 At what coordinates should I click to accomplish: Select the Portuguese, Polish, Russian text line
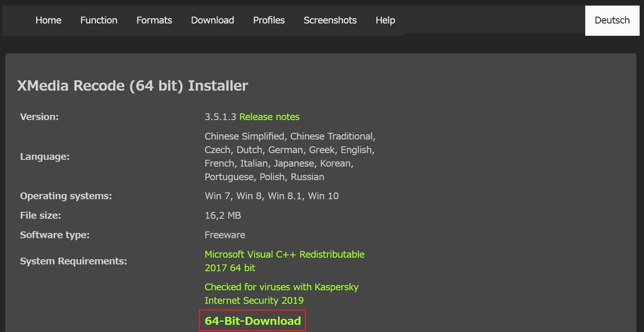tap(264, 177)
